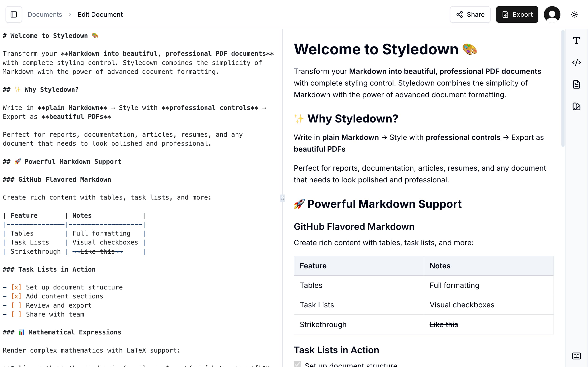Check the Set up document structure checkbox
This screenshot has width=588, height=367.
[297, 364]
